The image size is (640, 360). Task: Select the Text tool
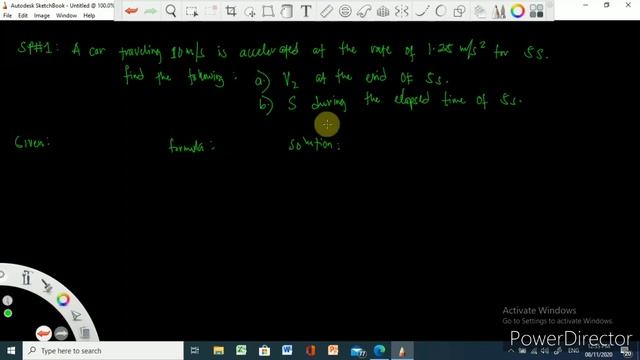[x=306, y=11]
